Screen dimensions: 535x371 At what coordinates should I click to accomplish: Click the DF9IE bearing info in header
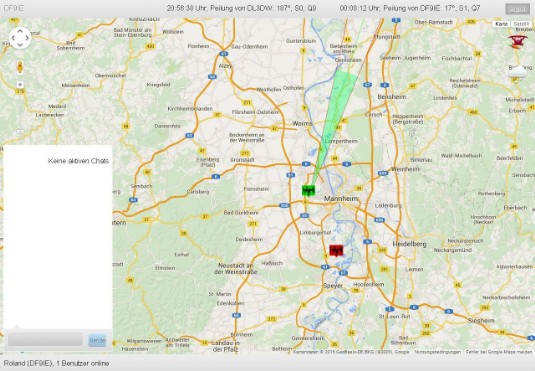coord(410,8)
